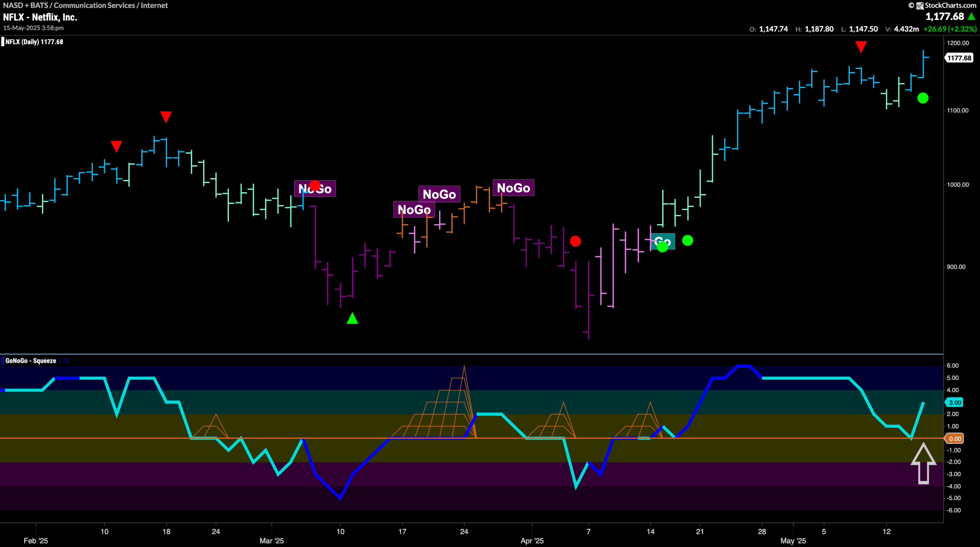Click the 15-May-2025 3:58:pm timestamp
Image resolution: width=980 pixels, height=547 pixels.
click(34, 28)
